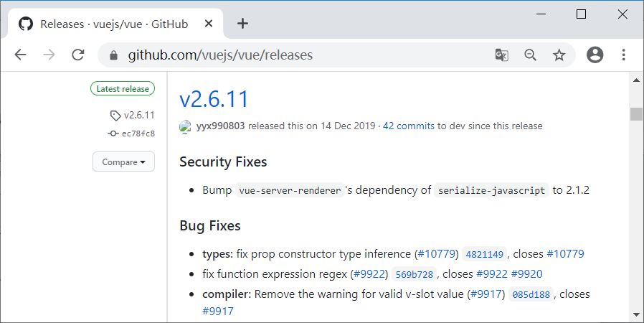Open issue #9922 in parentheses
Screen dimensions: 644x323
point(369,274)
